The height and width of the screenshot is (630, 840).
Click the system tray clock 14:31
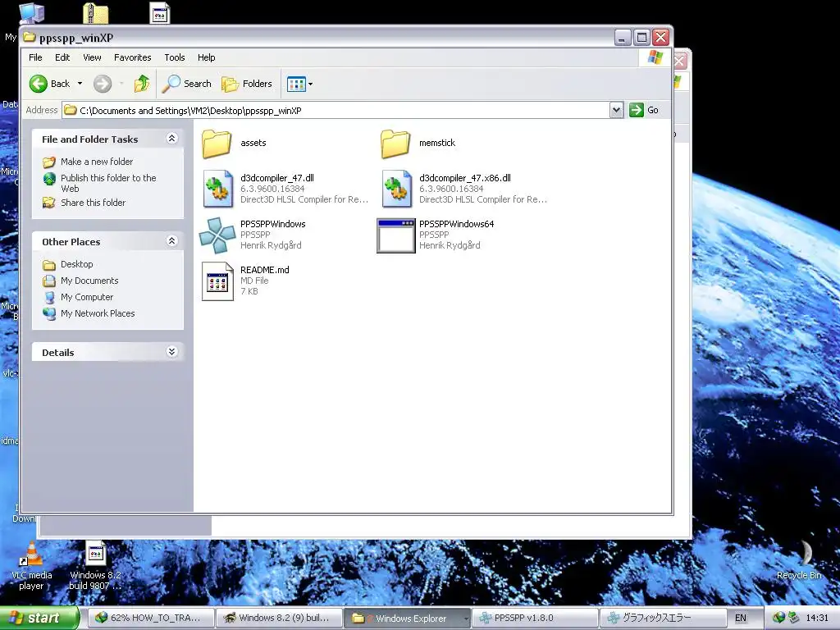click(816, 618)
